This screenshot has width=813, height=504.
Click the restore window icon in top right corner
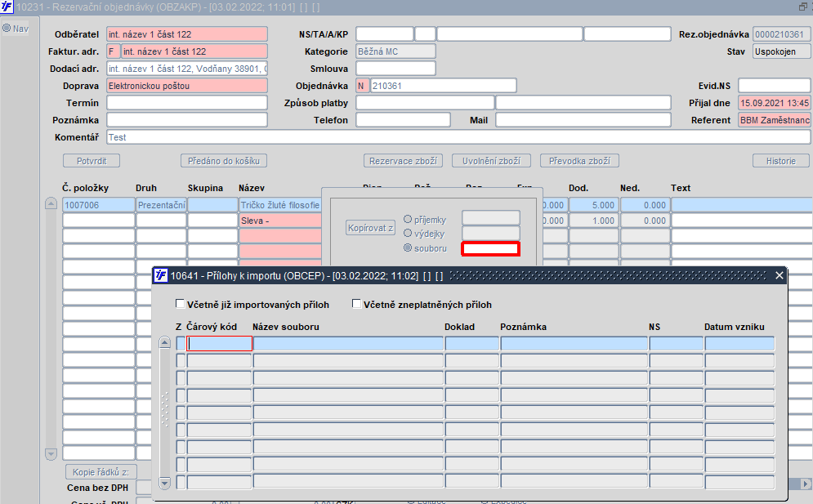[803, 7]
